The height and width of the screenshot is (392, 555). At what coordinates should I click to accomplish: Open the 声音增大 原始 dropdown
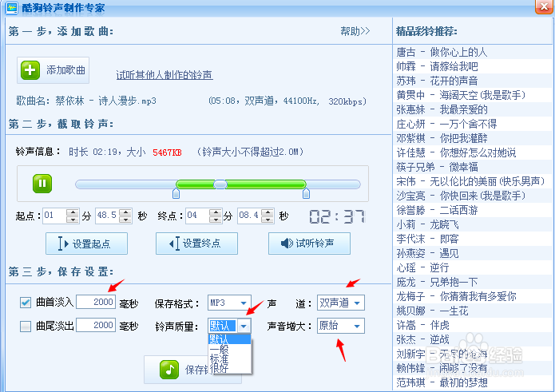click(x=340, y=326)
